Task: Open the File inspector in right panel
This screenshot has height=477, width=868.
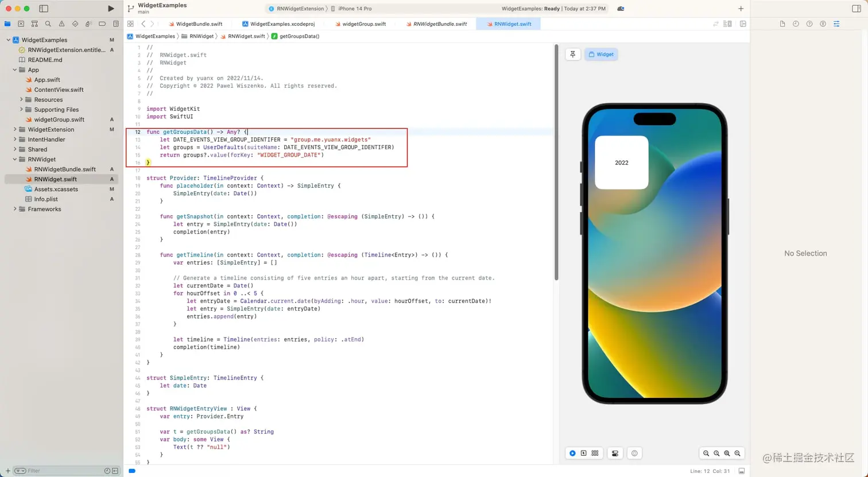Action: (782, 24)
